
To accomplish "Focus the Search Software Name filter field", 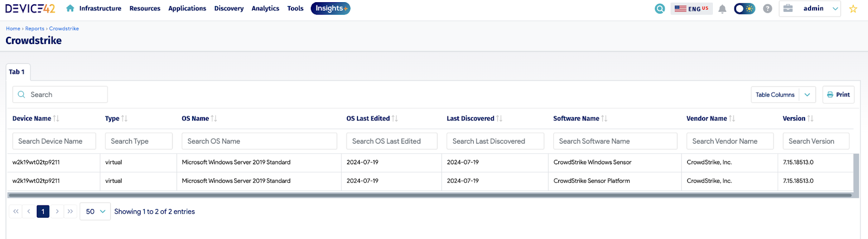I will tap(615, 141).
